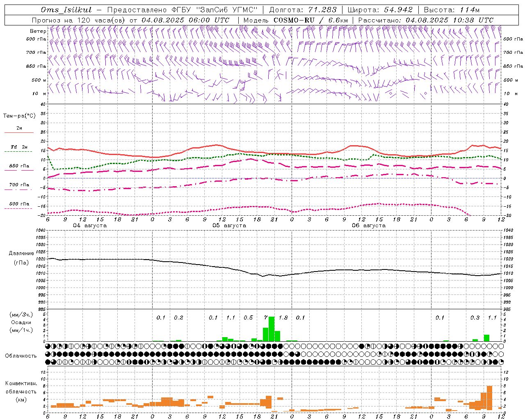Click the 06 августа date label
Image resolution: width=525 pixels, height=420 pixels.
click(x=369, y=226)
